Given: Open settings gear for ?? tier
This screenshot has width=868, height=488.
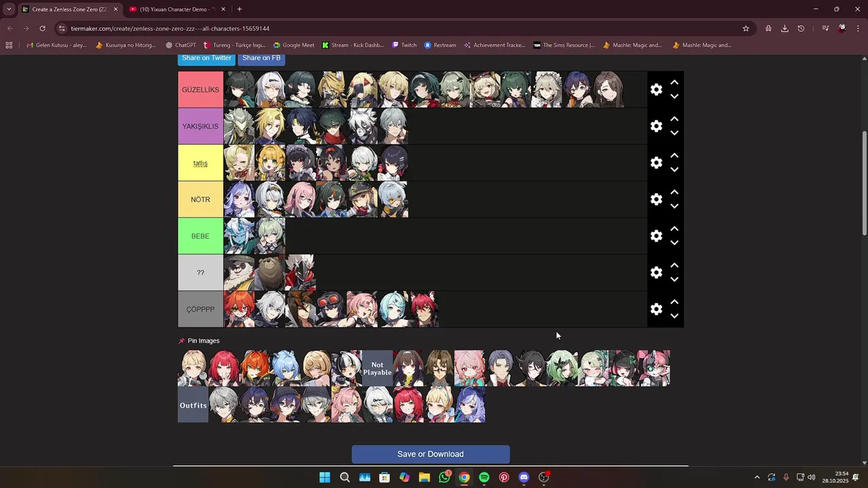Looking at the screenshot, I should click(656, 272).
